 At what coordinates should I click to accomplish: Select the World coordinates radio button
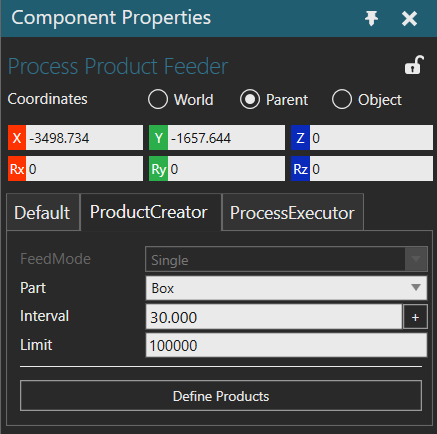pos(158,99)
